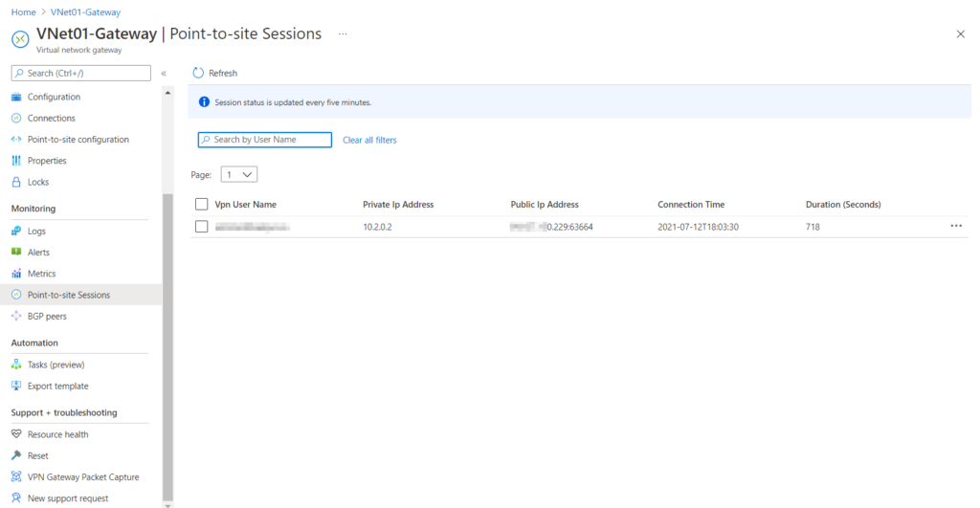
Task: Click the private IP 10.2.0.2 cell
Action: [377, 227]
